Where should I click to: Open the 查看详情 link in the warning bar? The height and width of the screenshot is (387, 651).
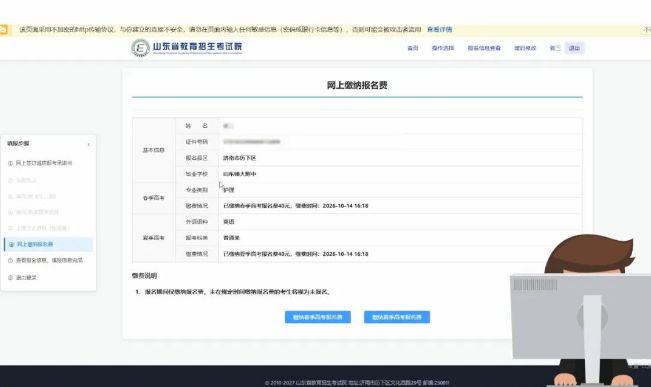(x=440, y=29)
